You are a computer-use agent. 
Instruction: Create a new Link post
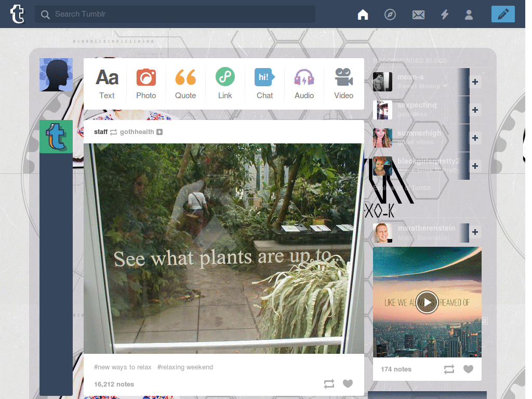(x=225, y=84)
